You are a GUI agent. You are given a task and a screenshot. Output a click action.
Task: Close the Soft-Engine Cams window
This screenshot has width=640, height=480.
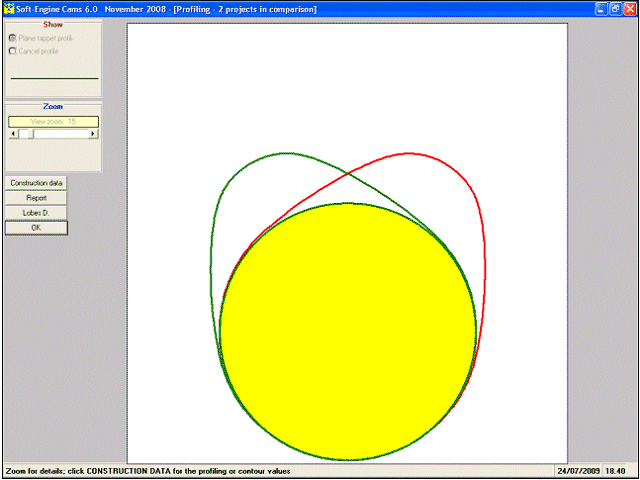click(629, 9)
